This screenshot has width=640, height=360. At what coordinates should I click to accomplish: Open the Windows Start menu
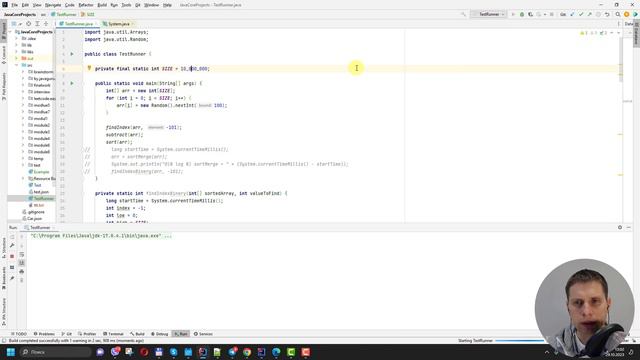point(11,352)
